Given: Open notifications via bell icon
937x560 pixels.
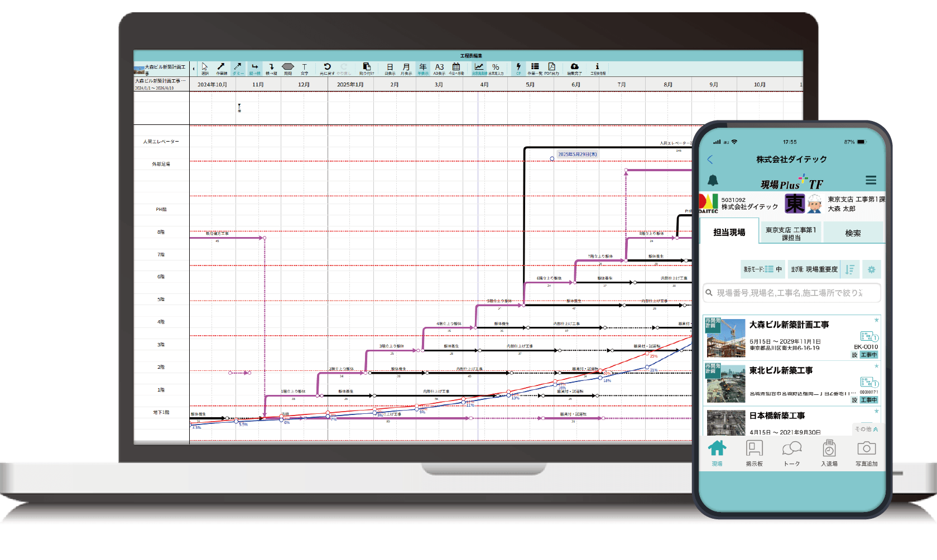Looking at the screenshot, I should (x=713, y=180).
